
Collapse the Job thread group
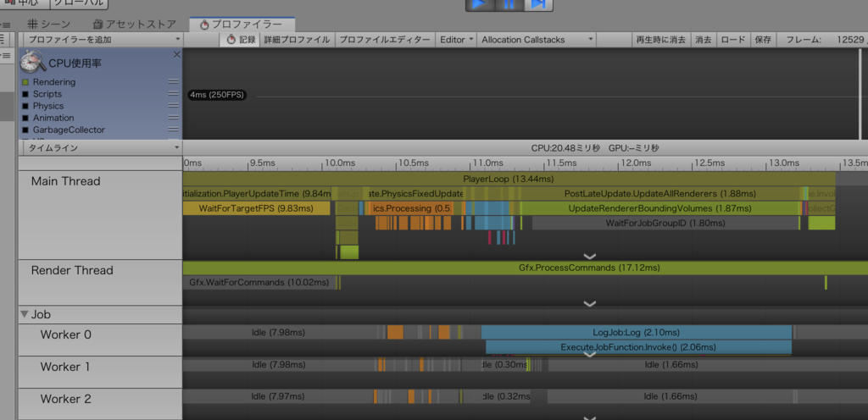coord(24,314)
